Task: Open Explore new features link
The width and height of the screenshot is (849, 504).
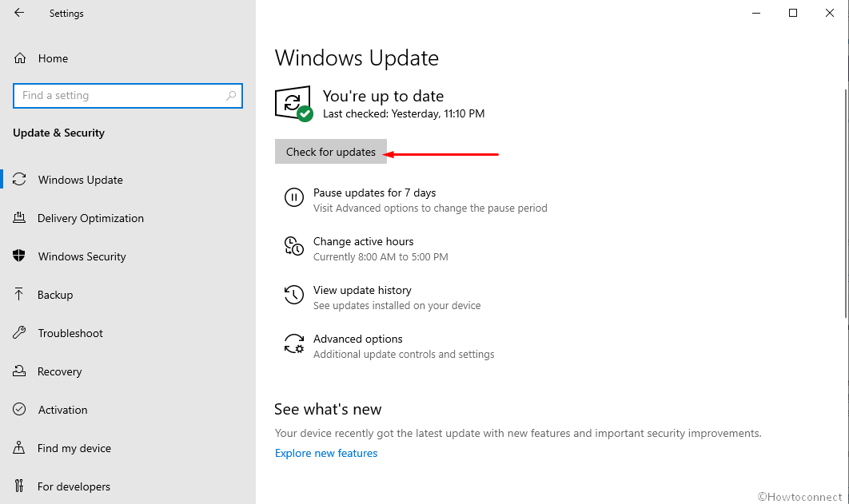Action: (326, 453)
